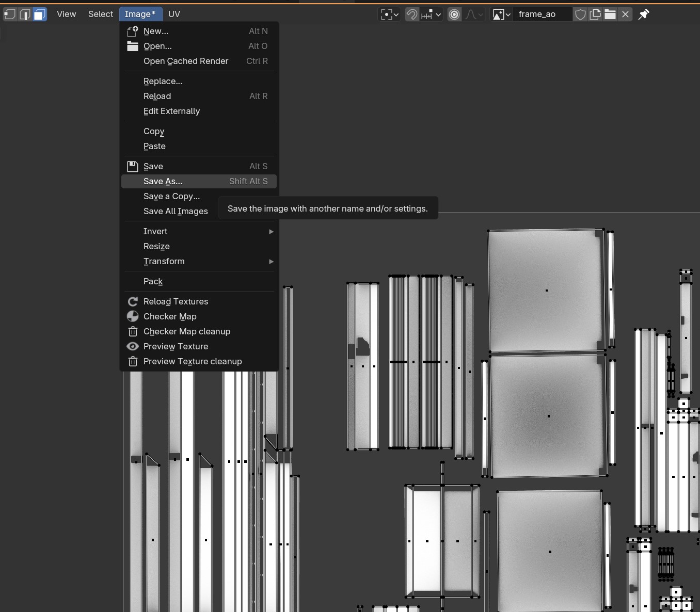The width and height of the screenshot is (700, 612).
Task: Choose Save a Copy...
Action: coord(171,196)
